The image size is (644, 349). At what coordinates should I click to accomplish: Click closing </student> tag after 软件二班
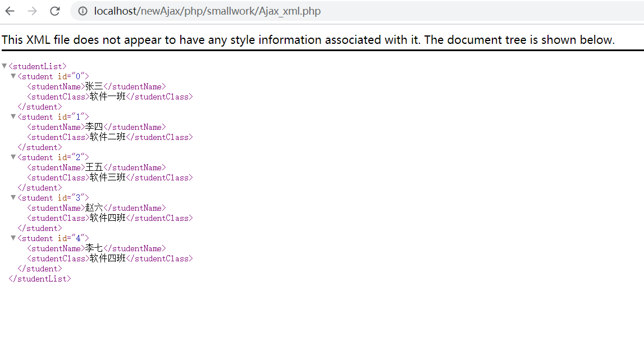[40, 147]
